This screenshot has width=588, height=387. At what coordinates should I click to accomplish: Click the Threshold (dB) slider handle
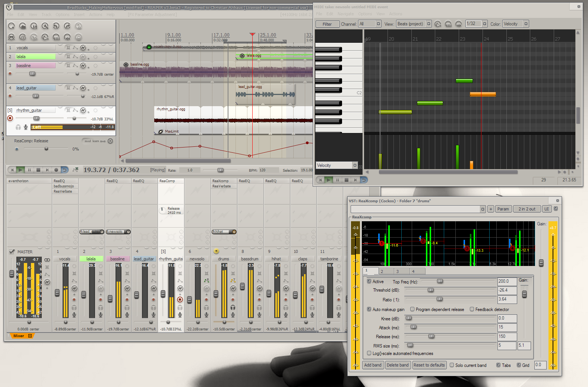click(x=431, y=290)
